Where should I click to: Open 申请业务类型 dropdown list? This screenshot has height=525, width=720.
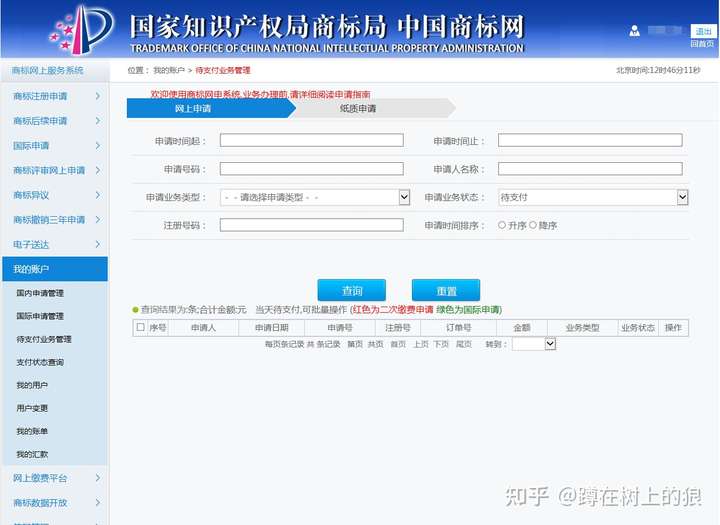click(315, 198)
